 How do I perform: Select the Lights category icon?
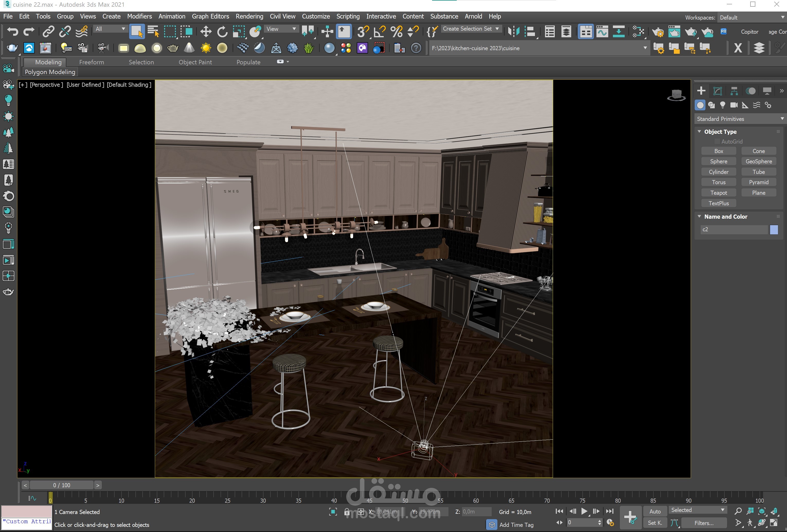723,105
